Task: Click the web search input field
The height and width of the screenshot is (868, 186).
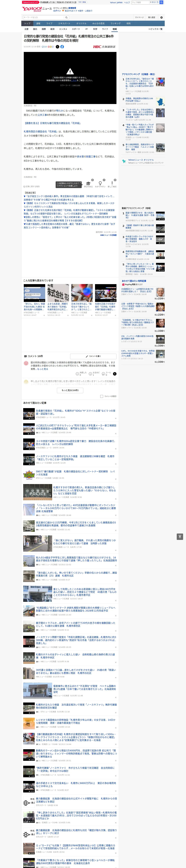Action: [140, 2]
